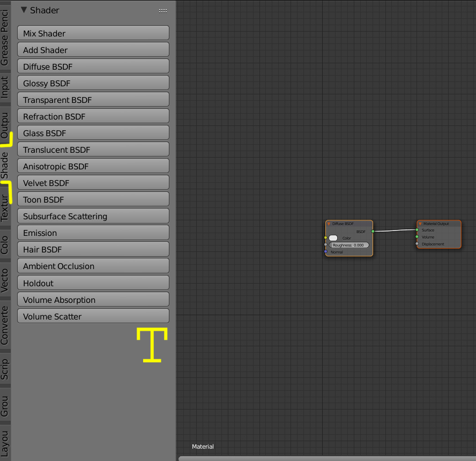Add a Volume Scatter node
This screenshot has height=461, width=476.
coord(93,316)
